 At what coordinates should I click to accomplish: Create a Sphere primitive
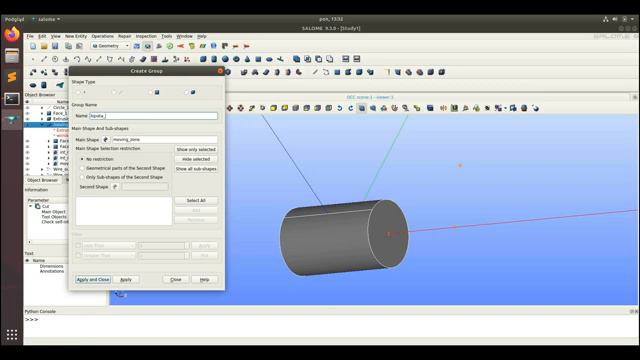[x=225, y=59]
